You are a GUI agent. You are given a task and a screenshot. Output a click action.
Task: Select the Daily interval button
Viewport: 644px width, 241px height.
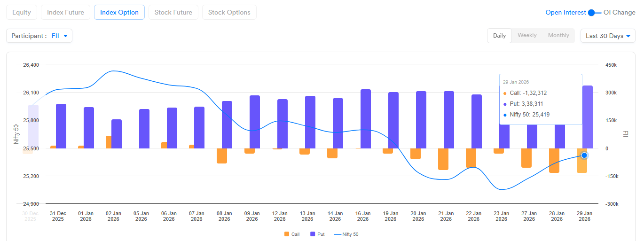click(x=499, y=36)
